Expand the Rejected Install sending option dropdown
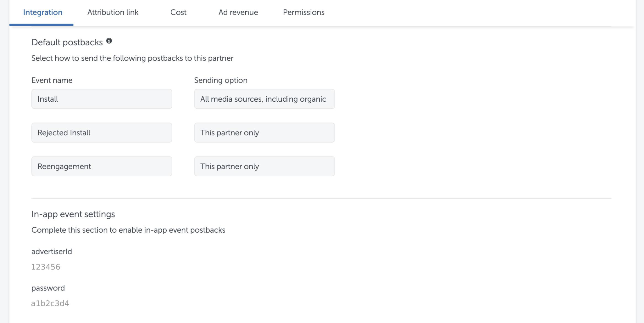Image resolution: width=644 pixels, height=323 pixels. click(x=264, y=133)
